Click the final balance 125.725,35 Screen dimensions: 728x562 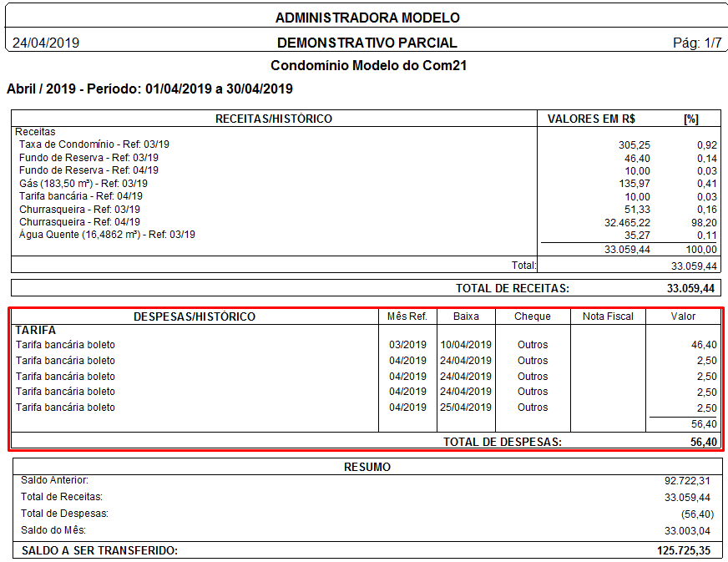tap(684, 550)
